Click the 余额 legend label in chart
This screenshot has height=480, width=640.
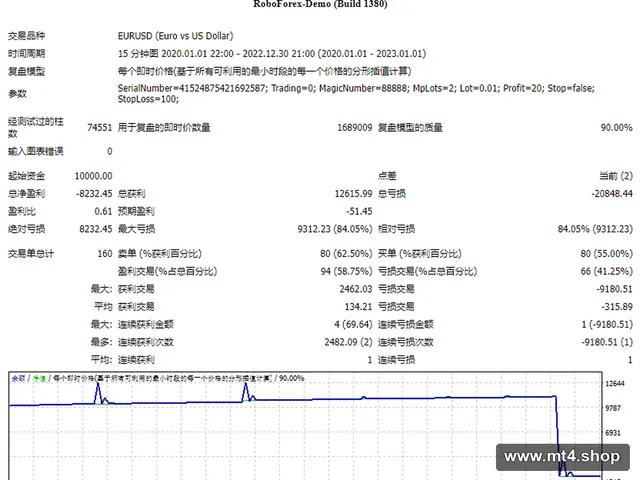pos(18,379)
